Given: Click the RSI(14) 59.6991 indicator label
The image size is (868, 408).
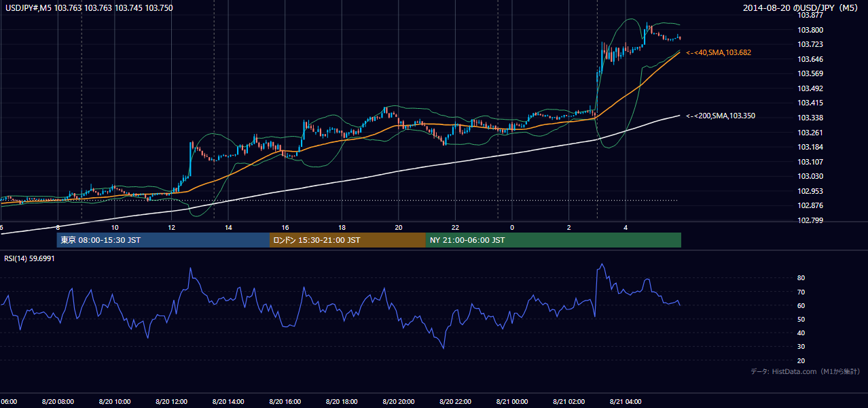Looking at the screenshot, I should coord(28,258).
